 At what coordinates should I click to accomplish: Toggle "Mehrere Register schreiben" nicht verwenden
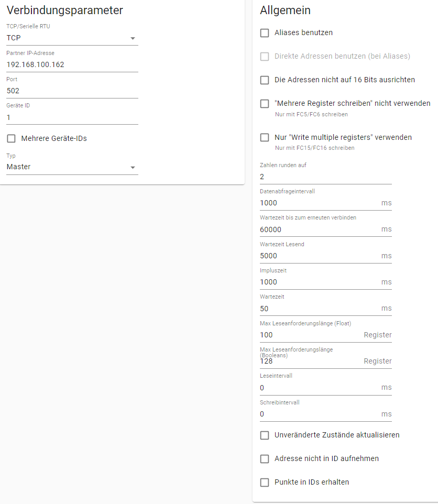pos(265,104)
